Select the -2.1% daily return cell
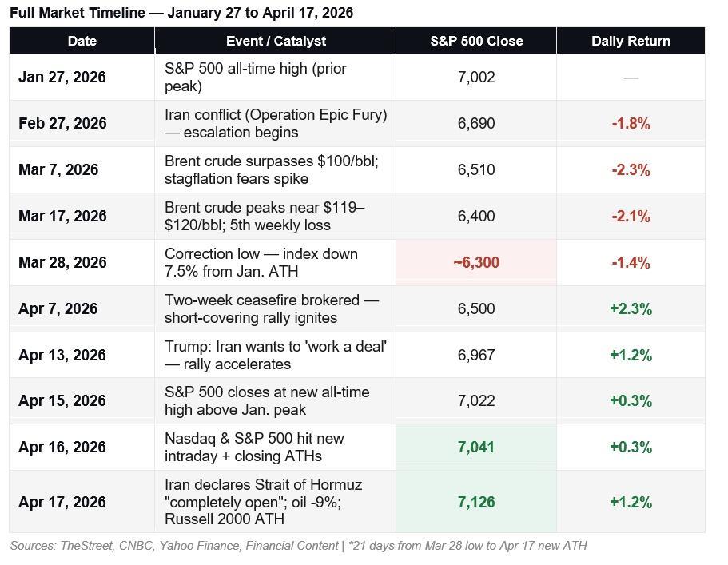The height and width of the screenshot is (565, 728). pyautogui.click(x=631, y=217)
